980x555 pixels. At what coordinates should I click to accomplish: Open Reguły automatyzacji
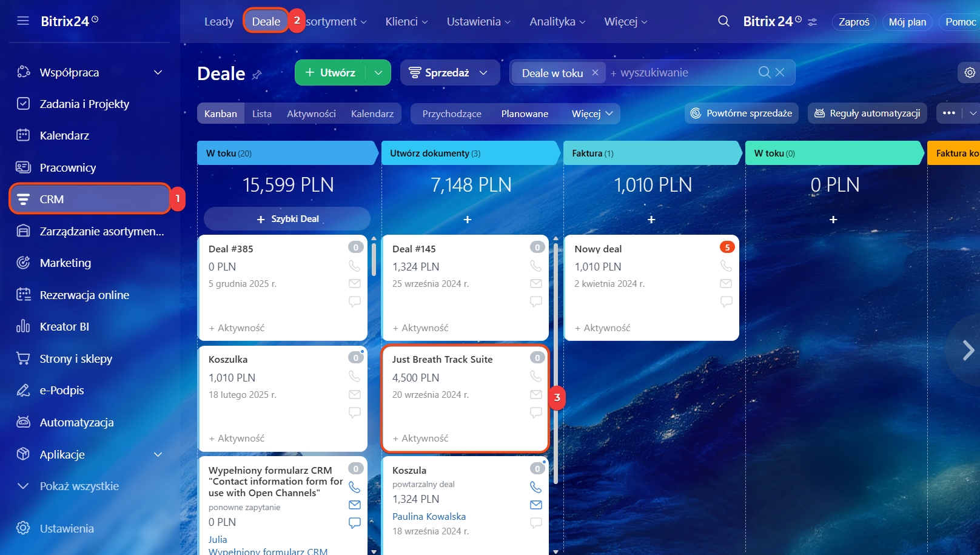867,113
